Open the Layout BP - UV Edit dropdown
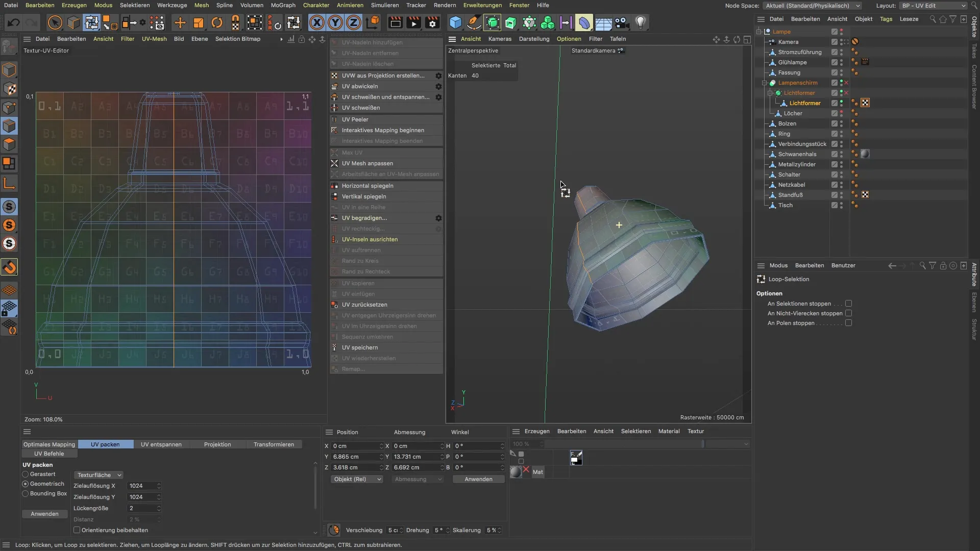The image size is (980, 551). [x=933, y=6]
